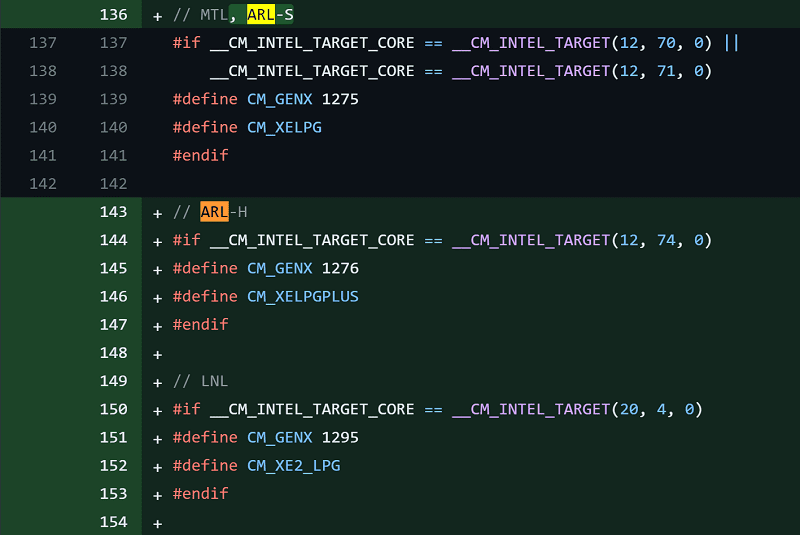Click the CM_XELPGPLUS macro name
The width and height of the screenshot is (800, 535).
pyautogui.click(x=303, y=296)
